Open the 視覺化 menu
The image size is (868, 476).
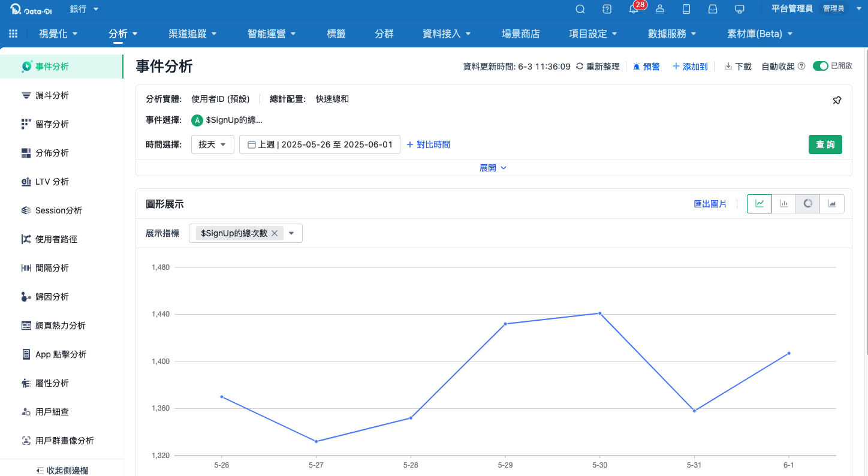pyautogui.click(x=58, y=34)
